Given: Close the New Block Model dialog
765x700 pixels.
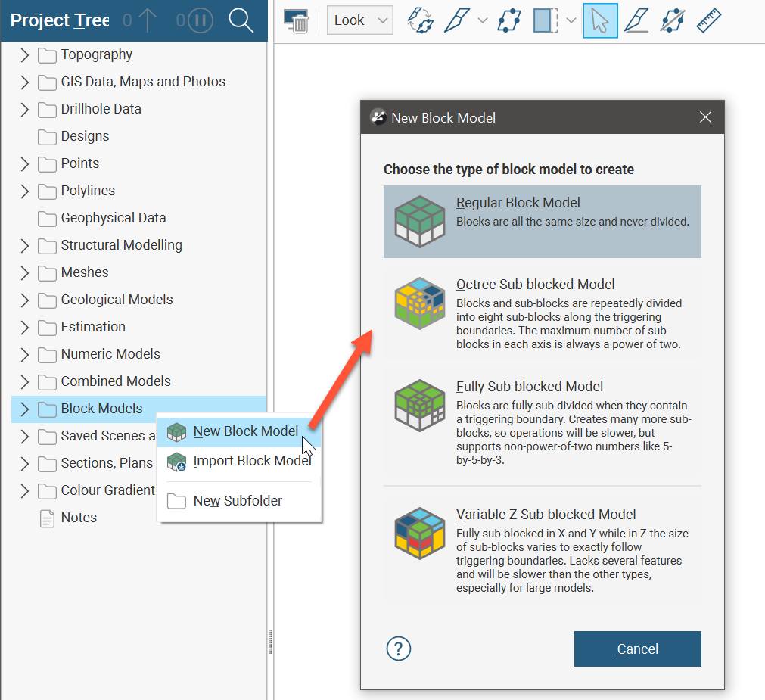Looking at the screenshot, I should click(705, 117).
